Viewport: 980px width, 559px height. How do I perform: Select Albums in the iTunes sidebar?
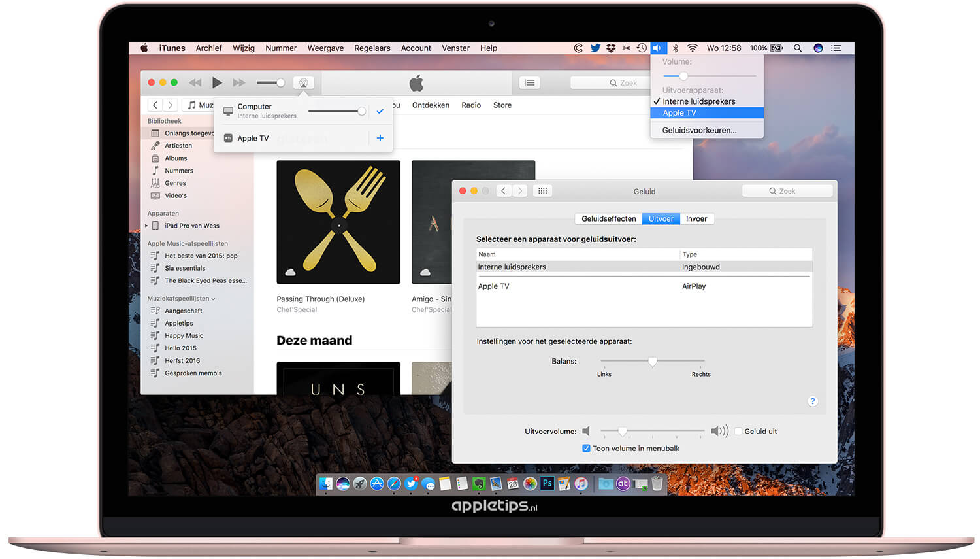(x=176, y=158)
